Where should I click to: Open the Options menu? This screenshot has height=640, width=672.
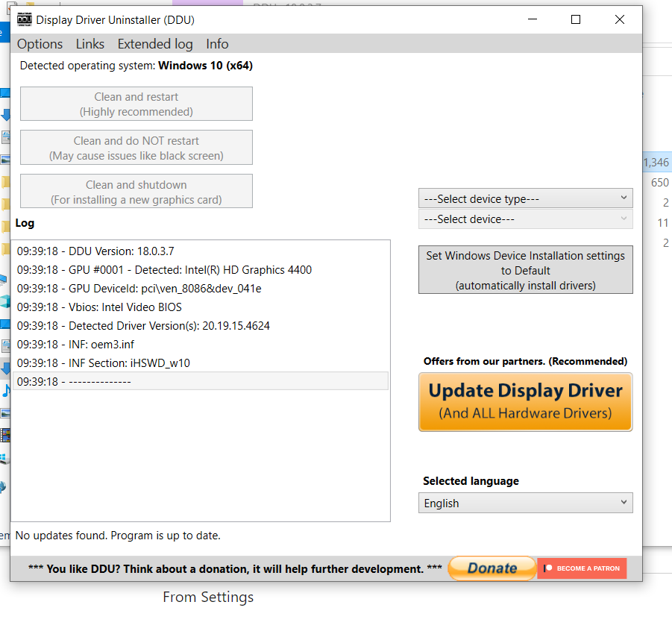coord(40,44)
